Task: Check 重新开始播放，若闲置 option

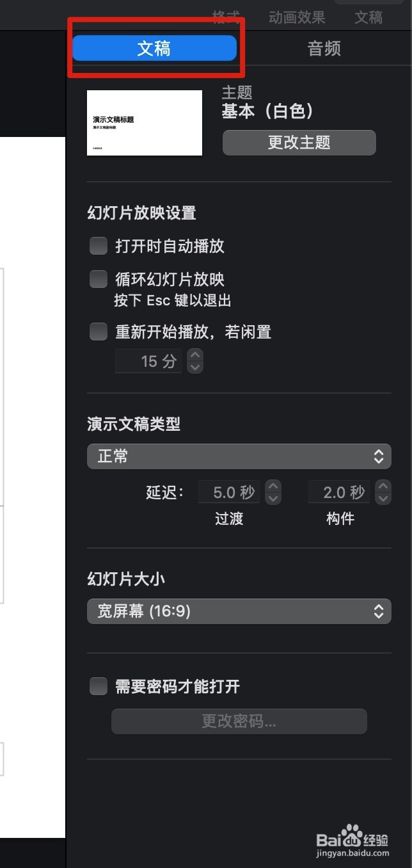Action: (x=98, y=332)
